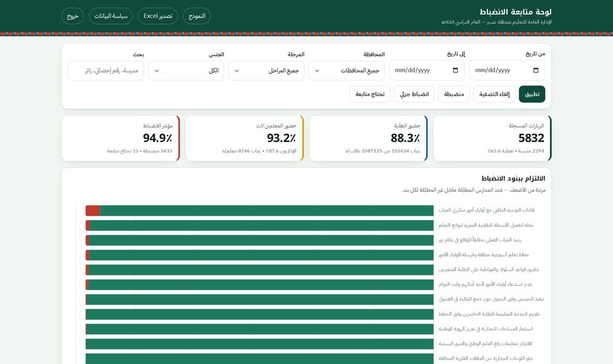Click green bar for تطبيق قواعد السلوك والمواظبة
The height and width of the screenshot is (364, 613).
[261, 270]
